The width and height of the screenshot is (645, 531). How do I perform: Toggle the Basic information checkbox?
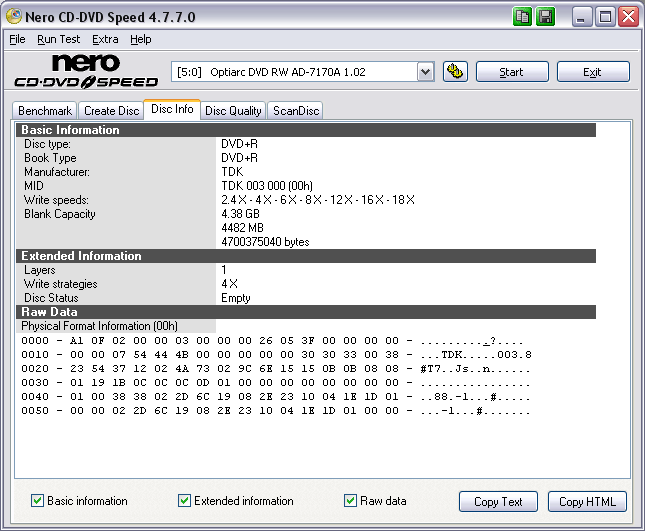[x=37, y=501]
